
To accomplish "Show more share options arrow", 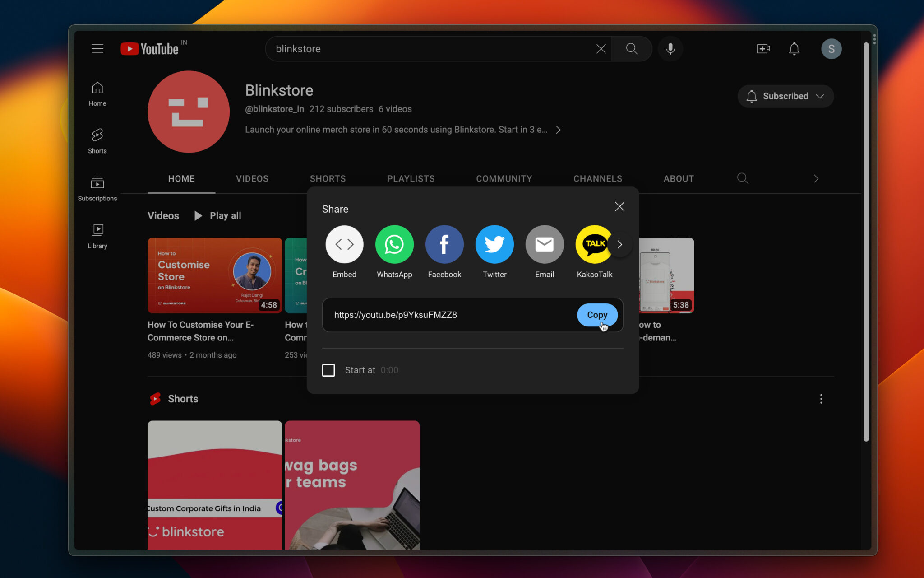I will pos(620,244).
